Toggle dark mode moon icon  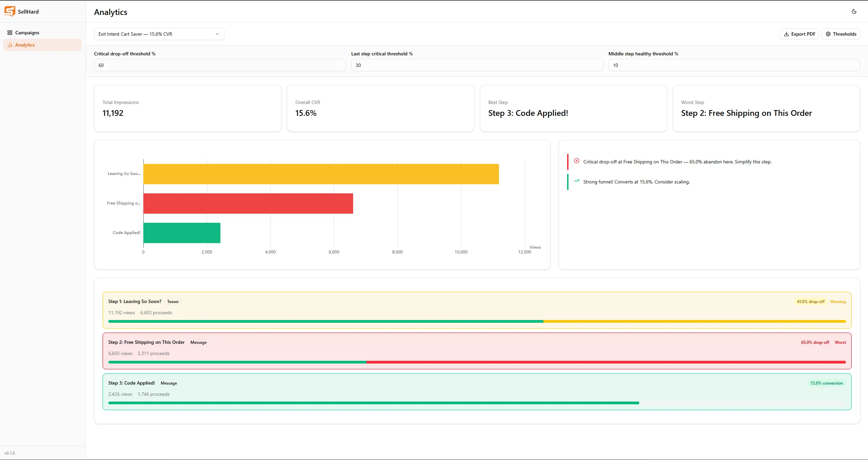click(854, 12)
